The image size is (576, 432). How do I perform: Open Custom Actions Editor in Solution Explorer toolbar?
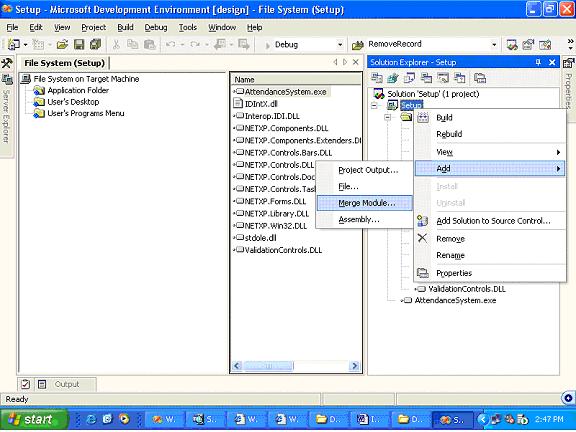[443, 78]
